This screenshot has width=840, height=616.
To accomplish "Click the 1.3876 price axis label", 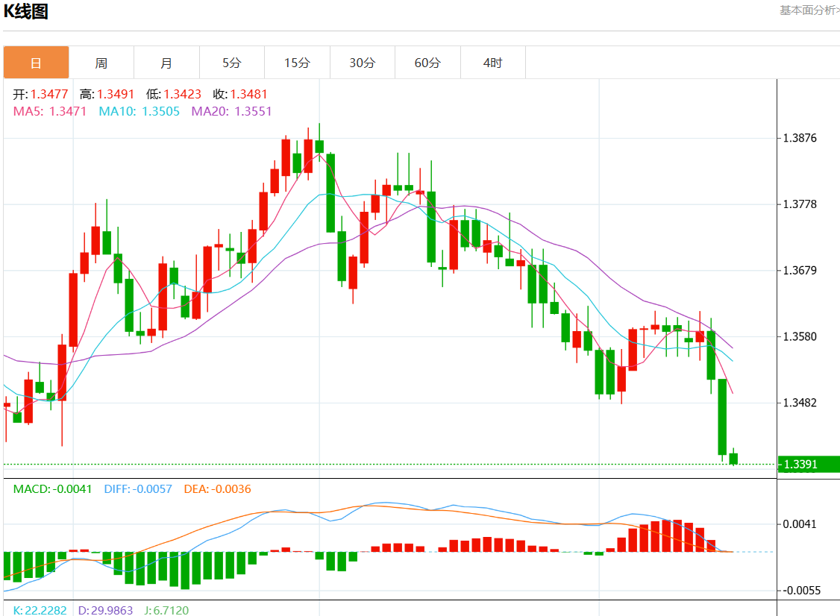I will point(800,138).
